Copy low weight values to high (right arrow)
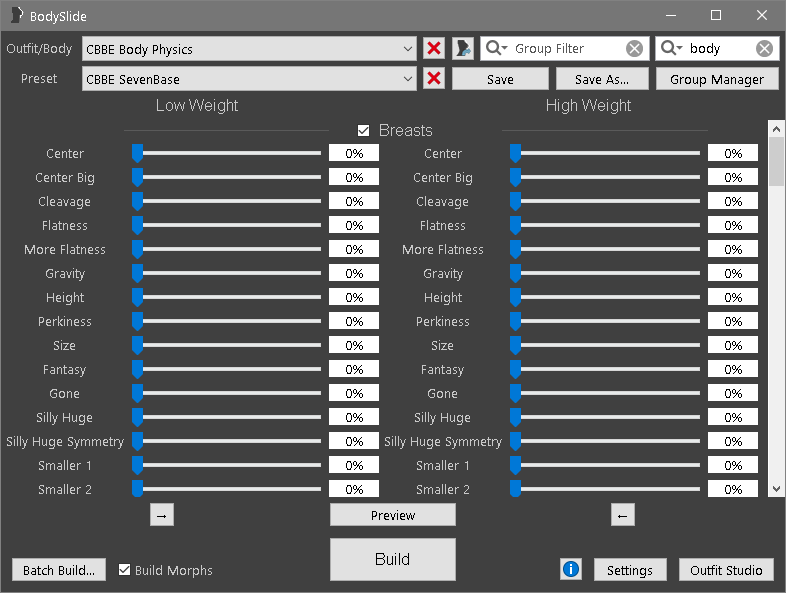This screenshot has width=786, height=593. pyautogui.click(x=162, y=515)
